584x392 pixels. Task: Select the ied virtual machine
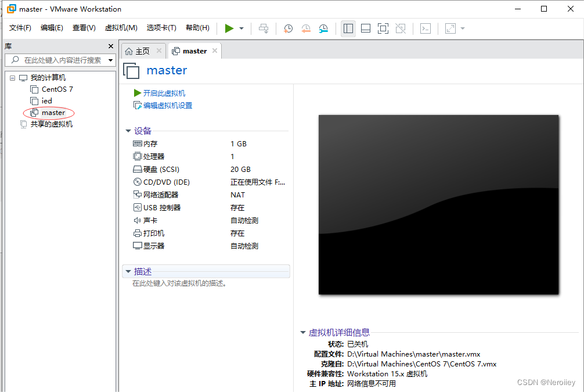pos(46,101)
